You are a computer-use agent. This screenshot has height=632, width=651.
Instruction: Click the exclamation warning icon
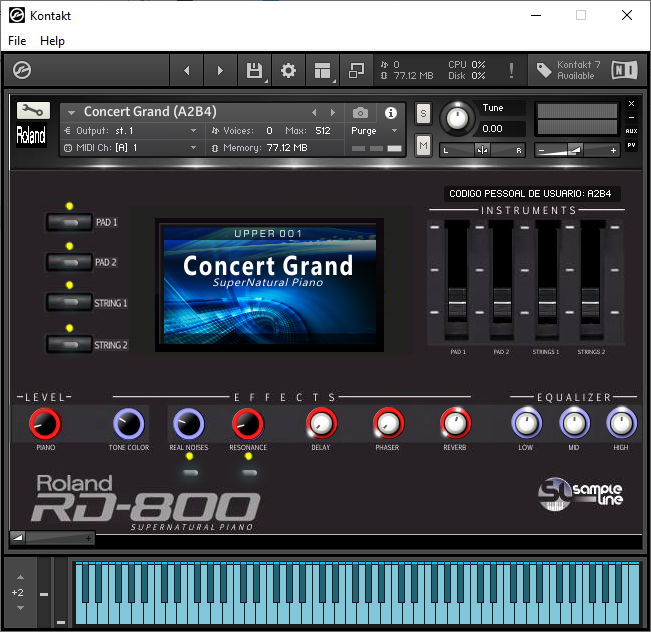click(x=511, y=70)
